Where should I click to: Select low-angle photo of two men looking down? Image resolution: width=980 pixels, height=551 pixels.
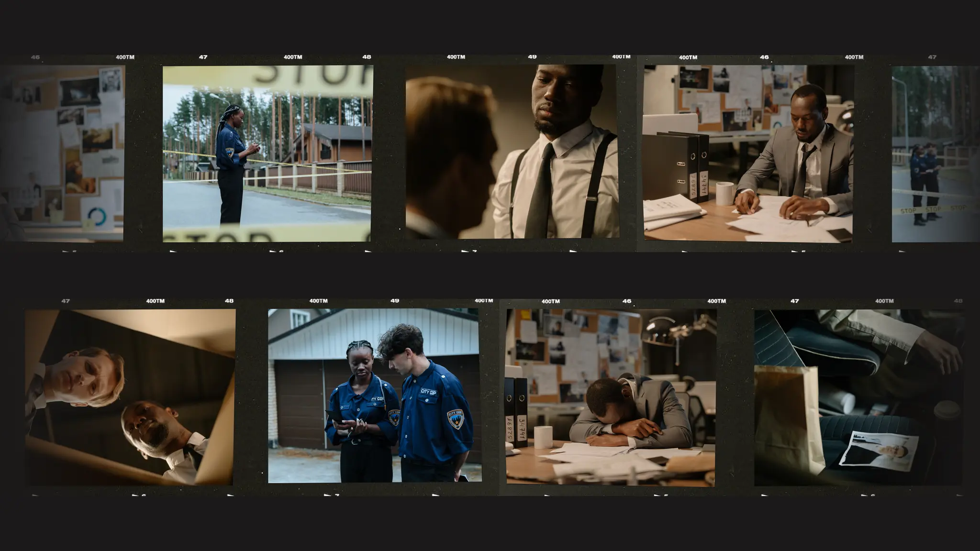(130, 397)
